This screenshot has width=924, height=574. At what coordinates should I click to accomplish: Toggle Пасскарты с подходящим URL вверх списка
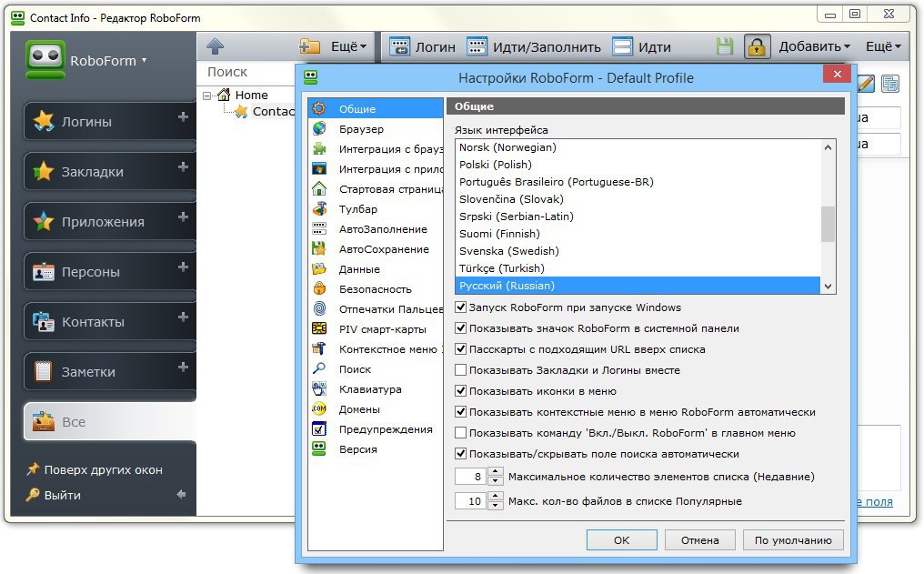pyautogui.click(x=461, y=349)
